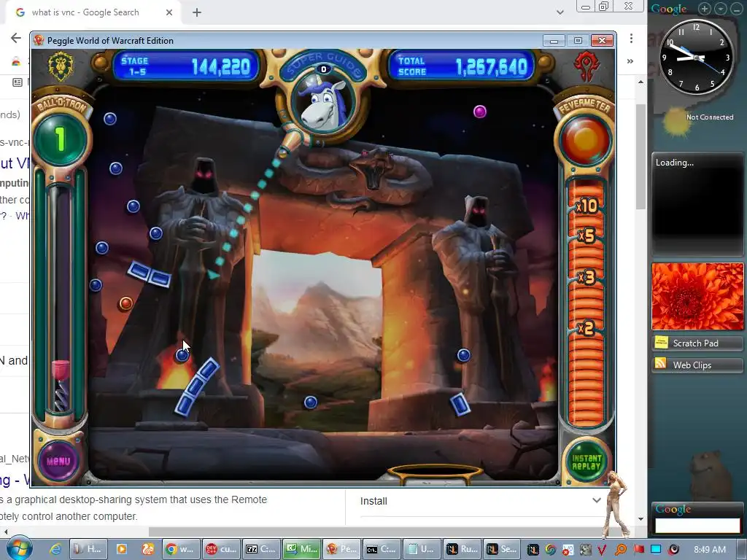This screenshot has width=747, height=560.
Task: Expand the Install section chevron
Action: click(x=597, y=500)
